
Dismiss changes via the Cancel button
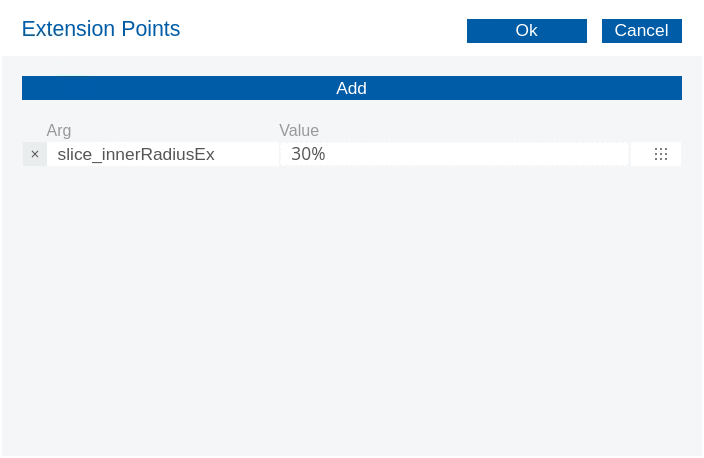pyautogui.click(x=641, y=31)
